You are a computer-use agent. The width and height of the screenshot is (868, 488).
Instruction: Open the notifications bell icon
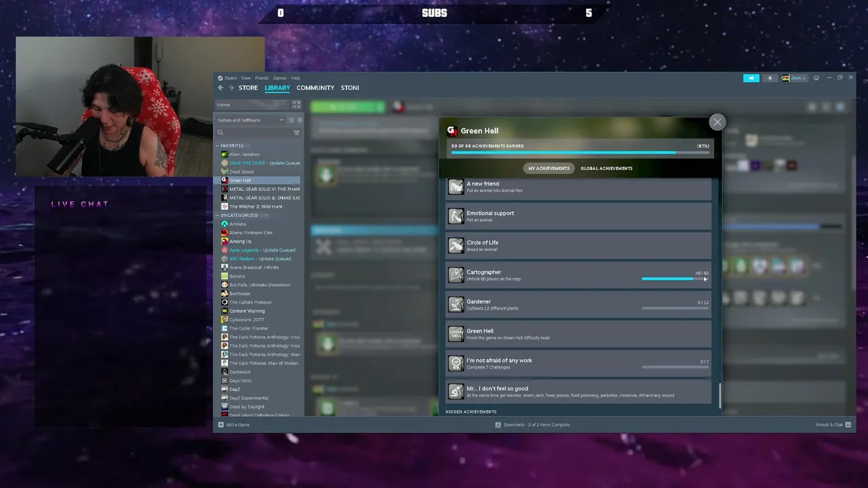tap(770, 78)
